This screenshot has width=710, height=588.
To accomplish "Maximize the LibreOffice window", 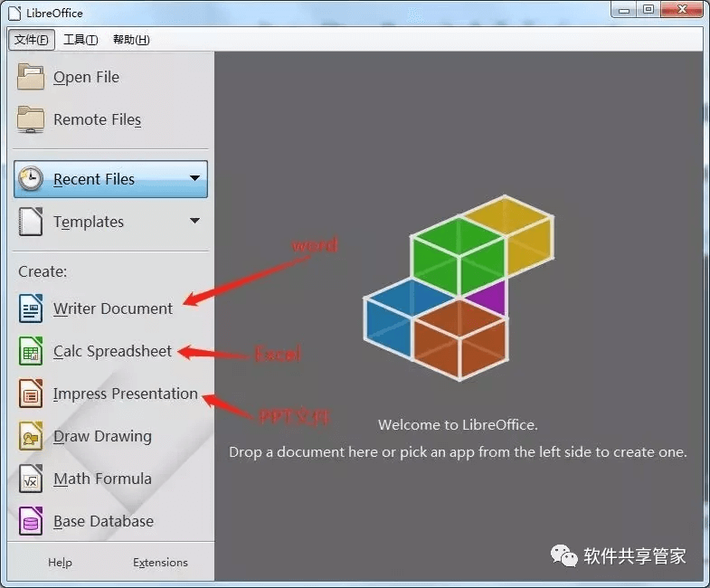I will click(x=648, y=9).
